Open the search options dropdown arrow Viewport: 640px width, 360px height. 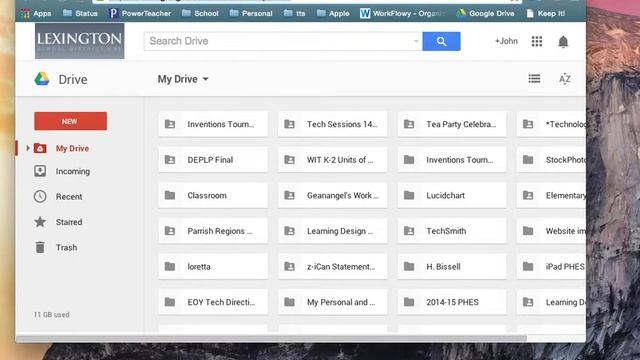[x=416, y=41]
